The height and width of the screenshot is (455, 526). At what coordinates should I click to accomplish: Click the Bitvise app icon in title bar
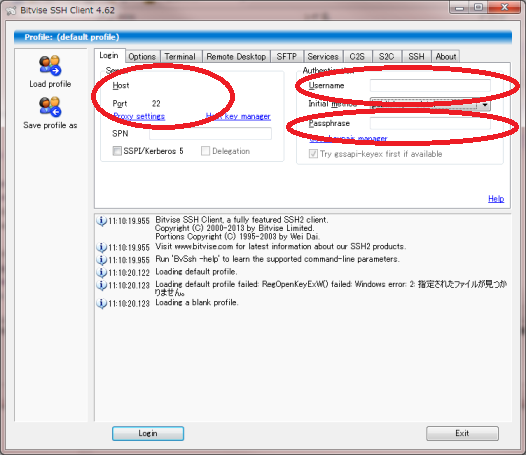[x=11, y=10]
